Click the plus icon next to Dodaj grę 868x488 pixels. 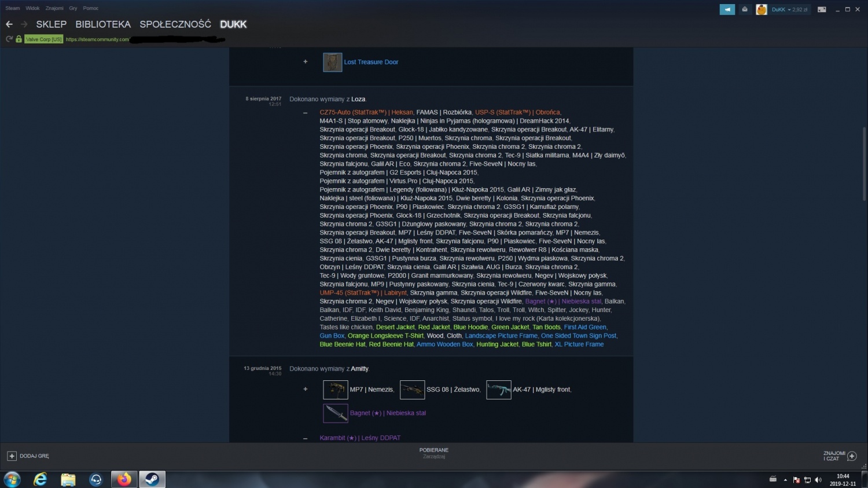coord(12,456)
